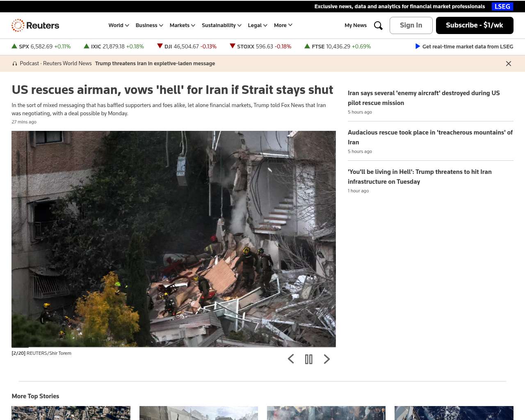The width and height of the screenshot is (525, 420).
Task: Click Subscribe - $1/wk button
Action: pyautogui.click(x=474, y=25)
